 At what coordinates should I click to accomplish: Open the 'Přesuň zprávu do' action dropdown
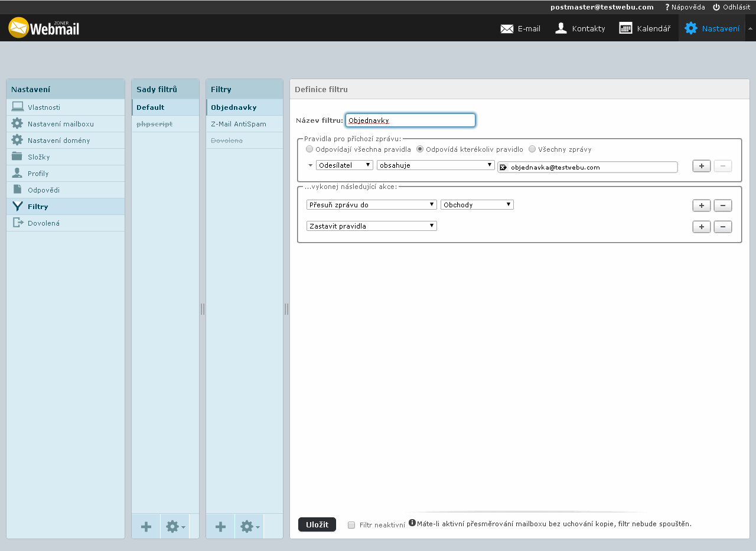click(x=371, y=205)
